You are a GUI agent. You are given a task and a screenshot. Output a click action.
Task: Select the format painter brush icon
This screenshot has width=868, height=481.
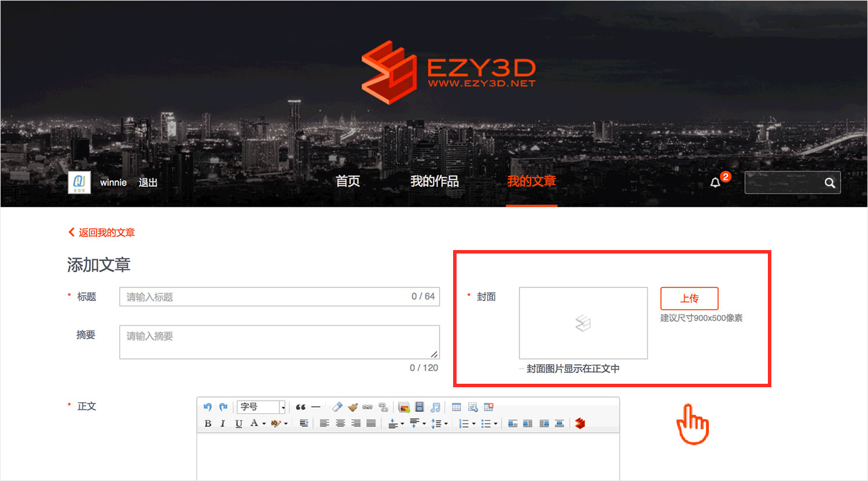(353, 407)
